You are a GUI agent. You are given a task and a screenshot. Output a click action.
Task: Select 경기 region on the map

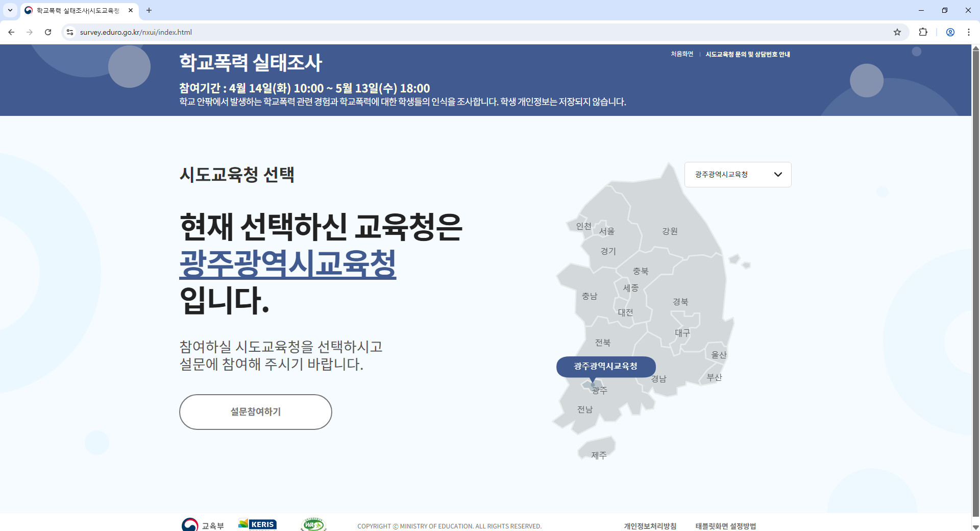click(x=608, y=251)
